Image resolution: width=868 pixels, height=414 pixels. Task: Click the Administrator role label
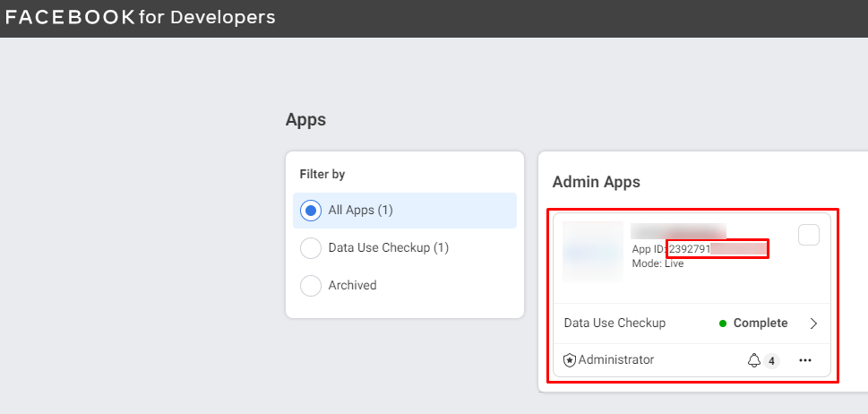(x=616, y=360)
